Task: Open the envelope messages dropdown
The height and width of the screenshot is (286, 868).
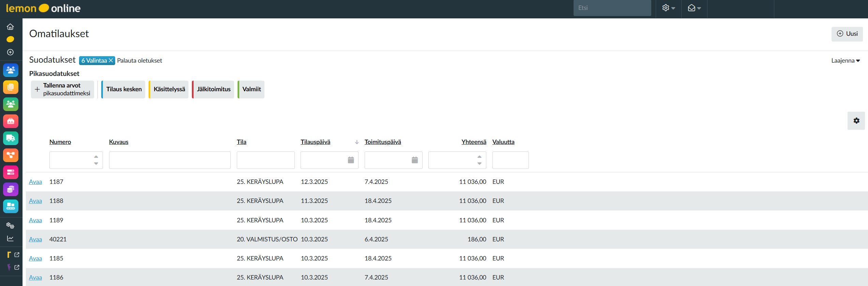Action: click(694, 8)
